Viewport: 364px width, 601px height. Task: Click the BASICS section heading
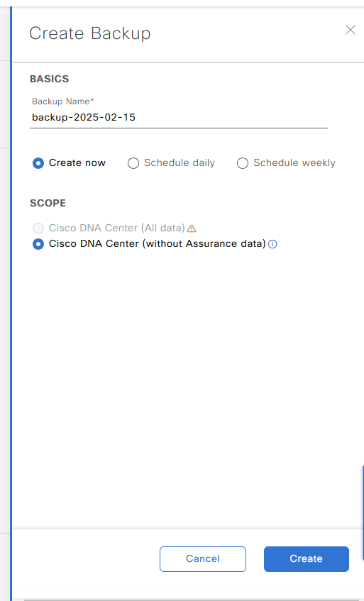(x=50, y=79)
